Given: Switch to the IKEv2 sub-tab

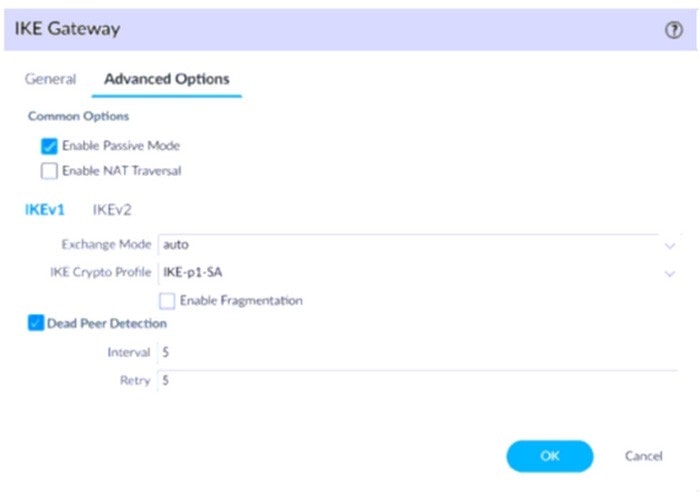Looking at the screenshot, I should (x=112, y=210).
